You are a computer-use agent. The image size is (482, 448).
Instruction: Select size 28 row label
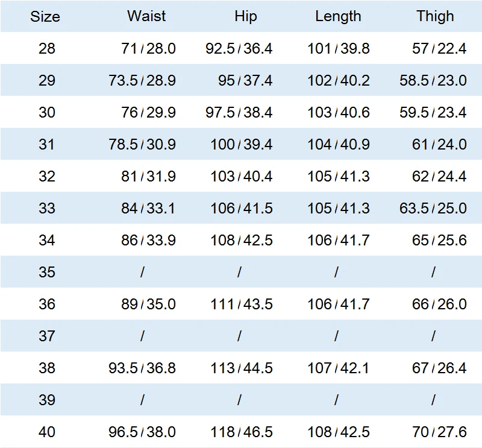[x=47, y=48]
